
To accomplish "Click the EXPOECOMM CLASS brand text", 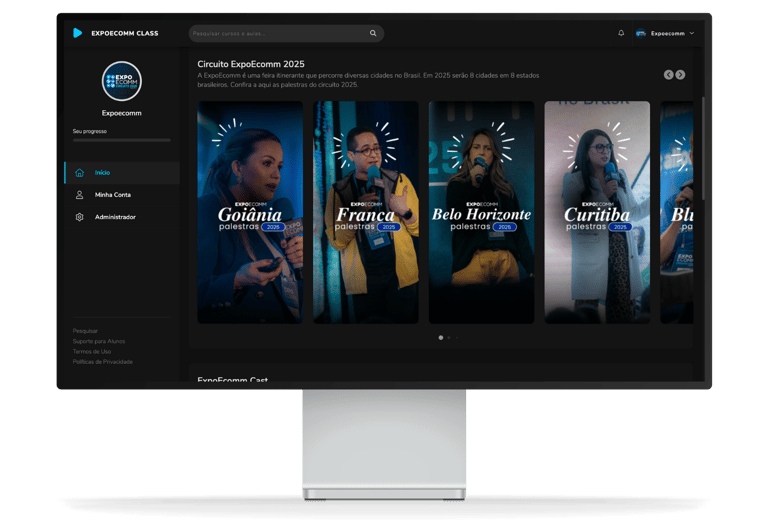I will tap(125, 33).
